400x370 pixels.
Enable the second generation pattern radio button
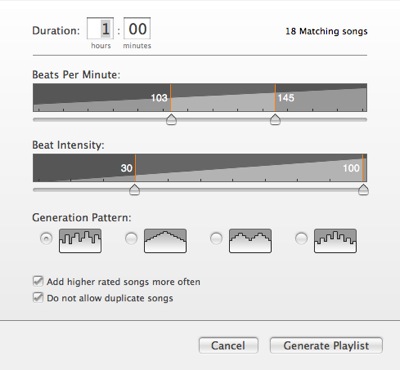pyautogui.click(x=131, y=238)
